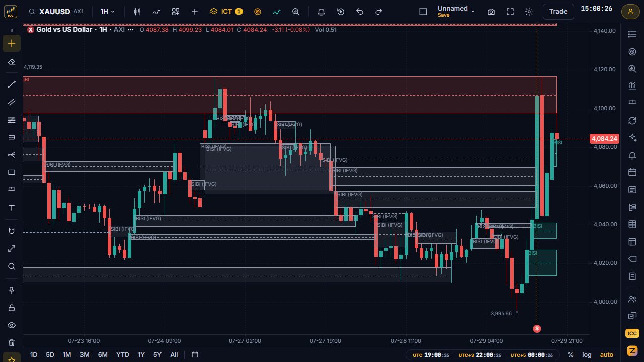The height and width of the screenshot is (362, 644).
Task: Open the Trade panel
Action: click(x=558, y=11)
